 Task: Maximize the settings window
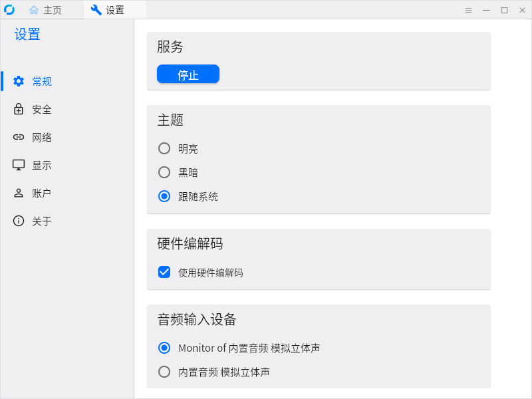coord(504,10)
